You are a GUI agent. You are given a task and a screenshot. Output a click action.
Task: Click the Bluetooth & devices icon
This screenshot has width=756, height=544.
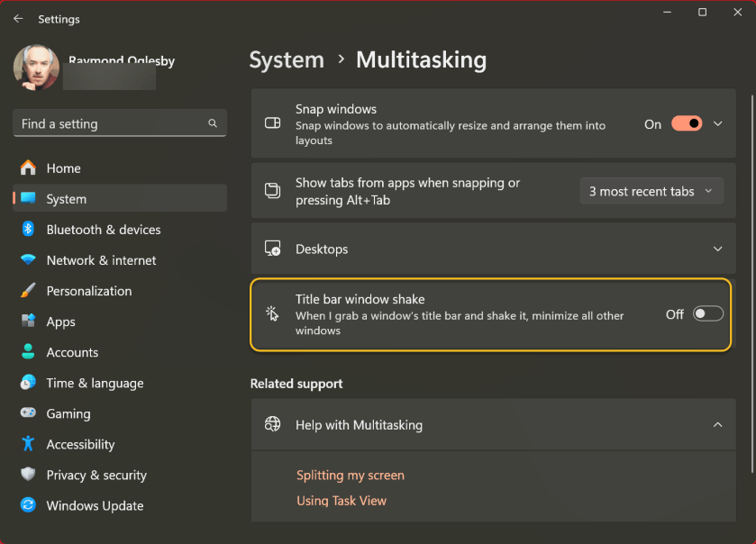point(28,230)
